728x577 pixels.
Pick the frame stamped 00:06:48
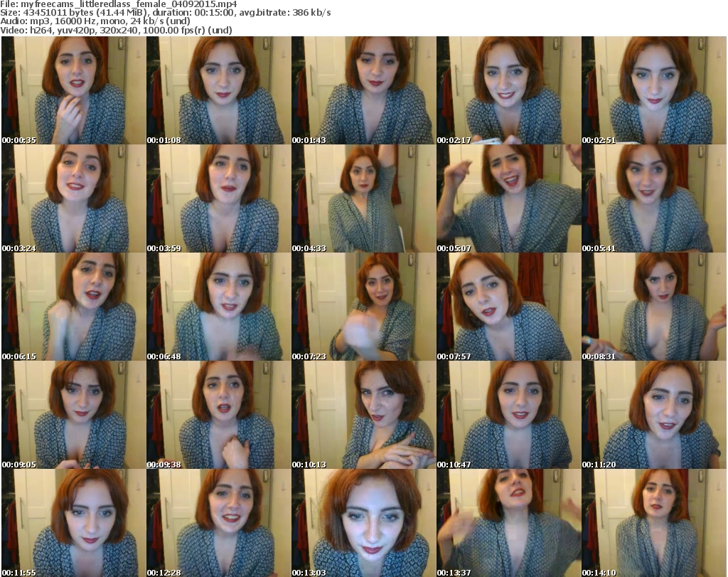[x=219, y=307]
